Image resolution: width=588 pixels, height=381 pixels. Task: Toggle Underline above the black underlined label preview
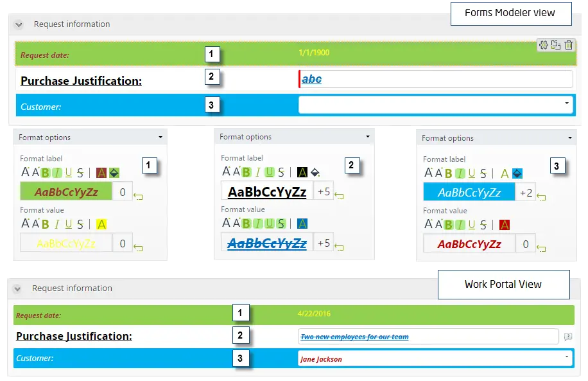click(270, 172)
